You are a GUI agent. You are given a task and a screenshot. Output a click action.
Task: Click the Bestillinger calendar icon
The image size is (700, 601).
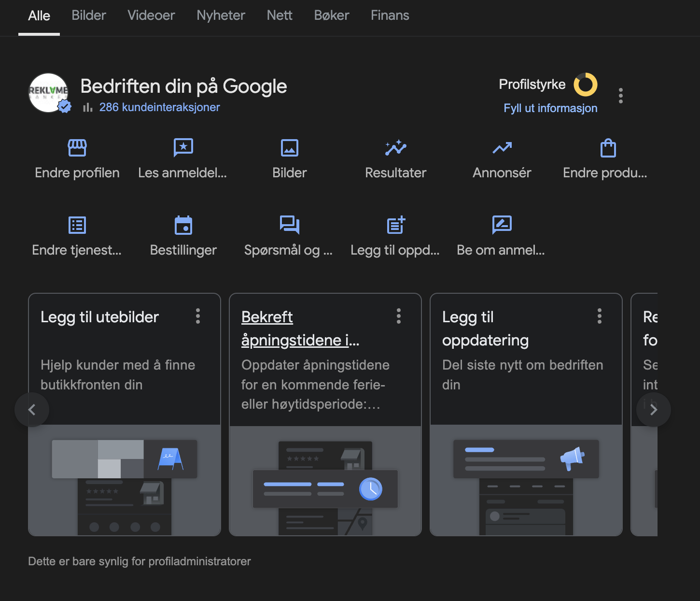183,225
